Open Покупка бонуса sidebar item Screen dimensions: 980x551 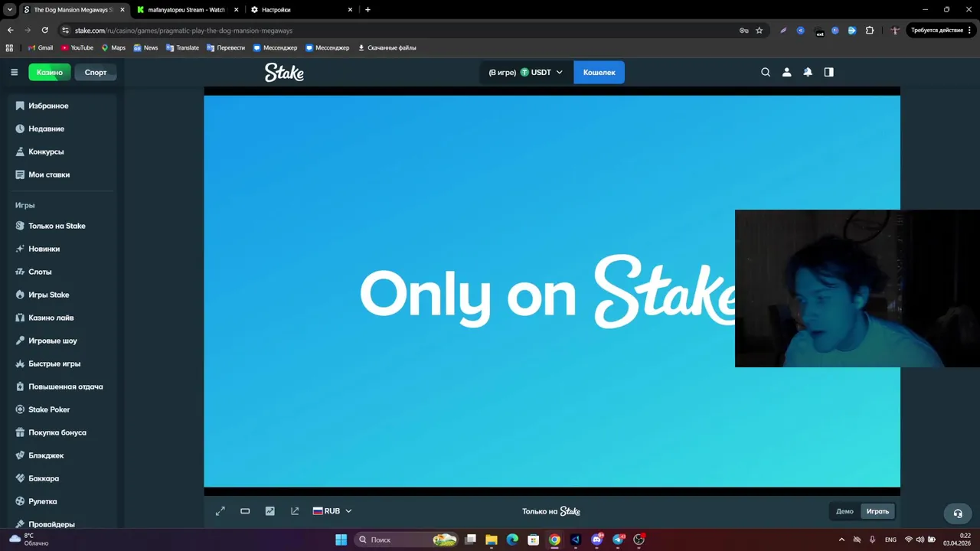[57, 432]
